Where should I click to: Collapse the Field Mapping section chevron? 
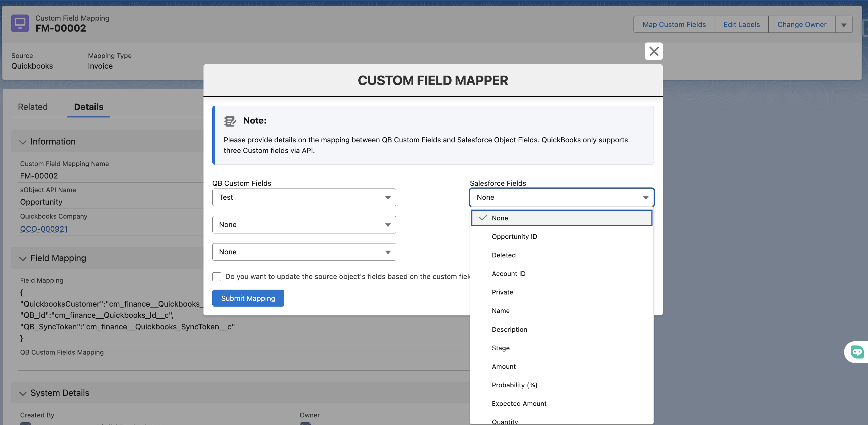click(x=23, y=258)
